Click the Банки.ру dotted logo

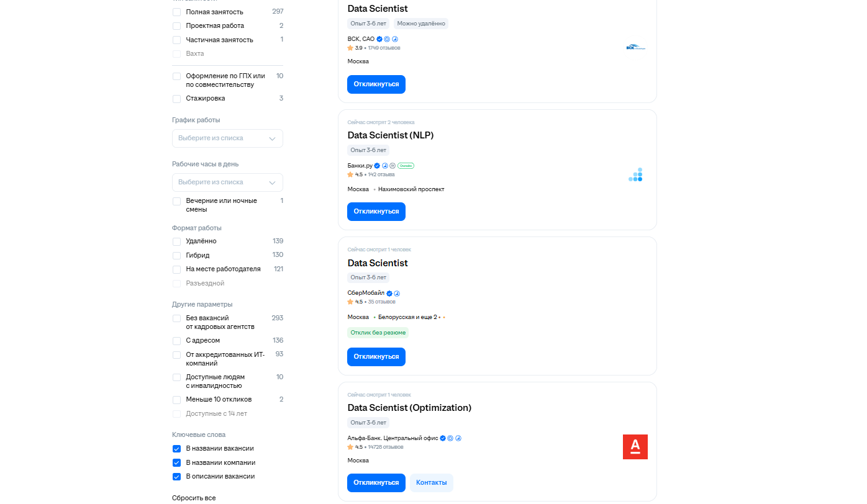click(x=635, y=174)
